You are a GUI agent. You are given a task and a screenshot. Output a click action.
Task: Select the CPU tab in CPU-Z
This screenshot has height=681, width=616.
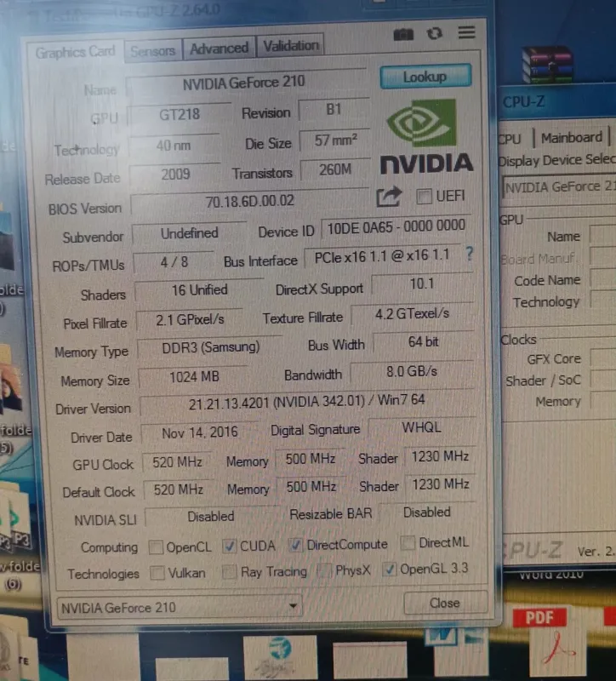[x=509, y=139]
